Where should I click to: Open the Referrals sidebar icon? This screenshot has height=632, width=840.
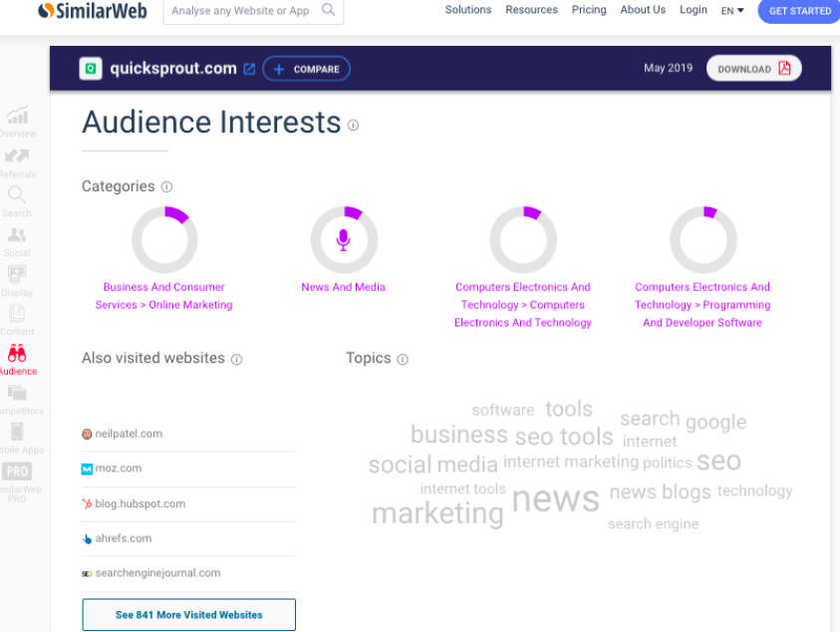pyautogui.click(x=17, y=158)
